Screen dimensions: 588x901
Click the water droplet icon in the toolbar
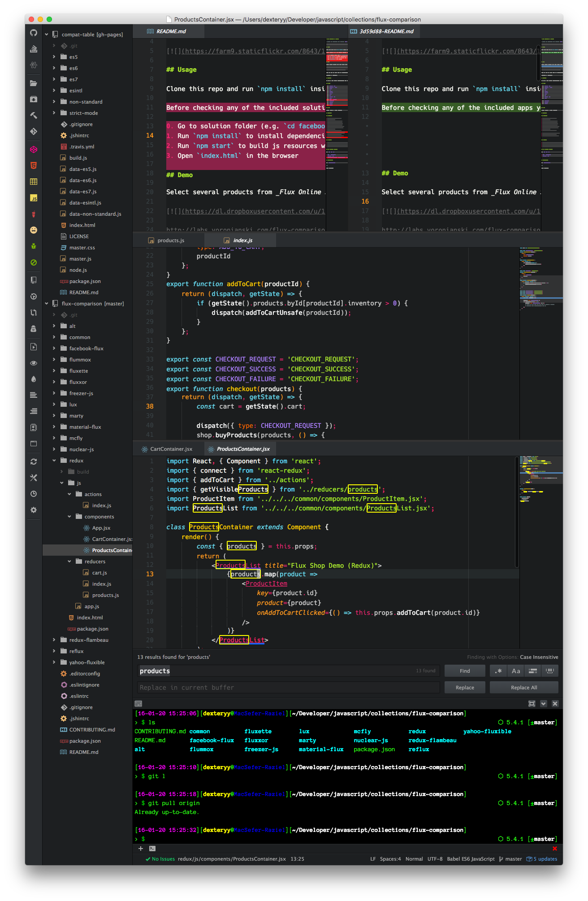click(34, 379)
